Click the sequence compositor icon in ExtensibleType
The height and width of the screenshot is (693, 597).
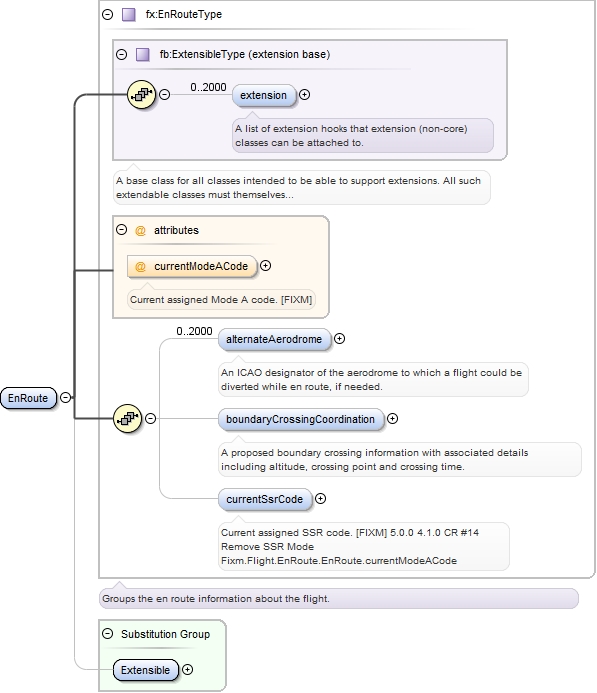coord(141,94)
